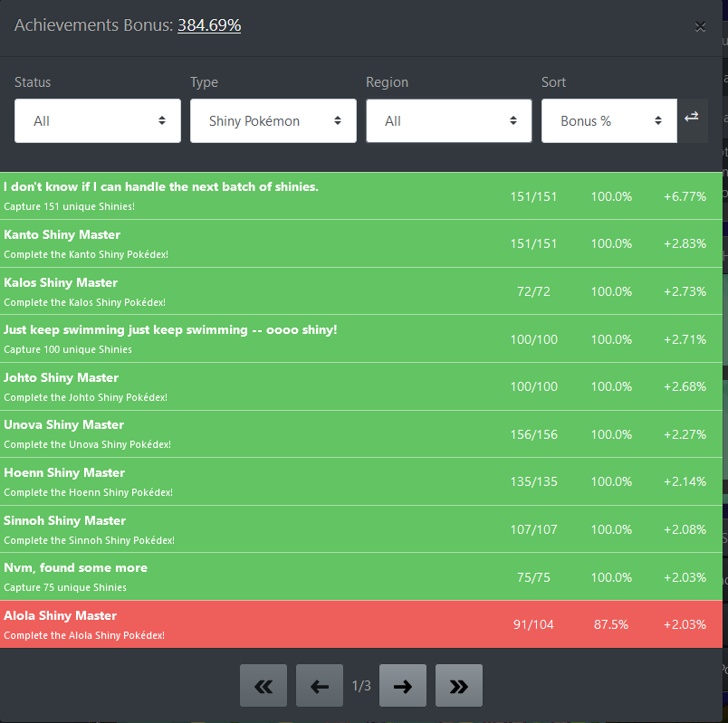The width and height of the screenshot is (728, 723).
Task: Select the Kanto Shiny Master achievement
Action: pyautogui.click(x=62, y=235)
